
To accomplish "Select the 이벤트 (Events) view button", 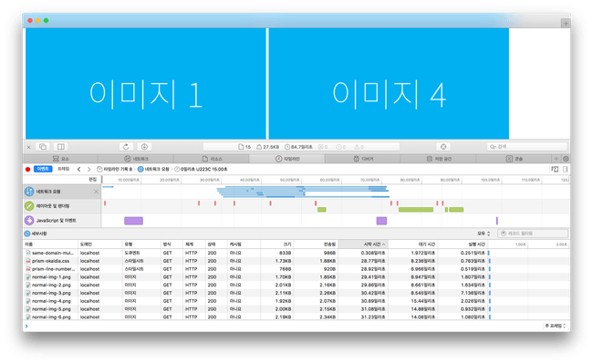I will click(x=43, y=169).
